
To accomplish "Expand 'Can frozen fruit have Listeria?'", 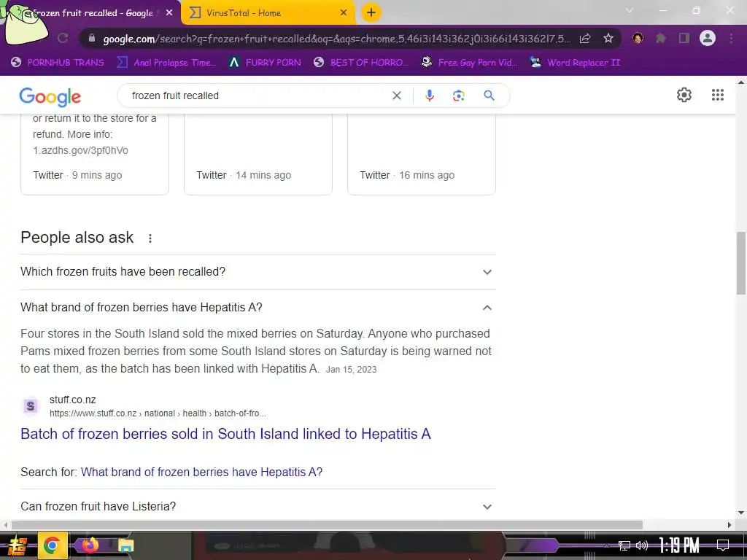I will click(x=258, y=506).
